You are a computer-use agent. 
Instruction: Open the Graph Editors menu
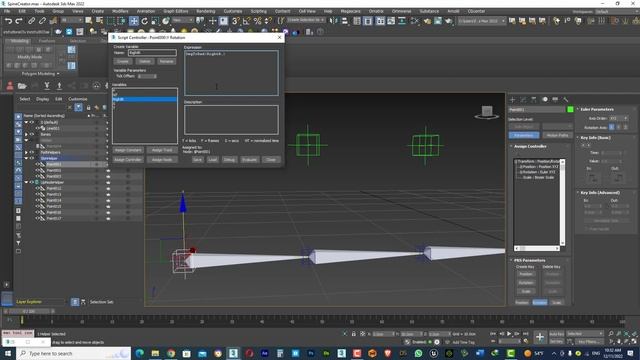(176, 11)
